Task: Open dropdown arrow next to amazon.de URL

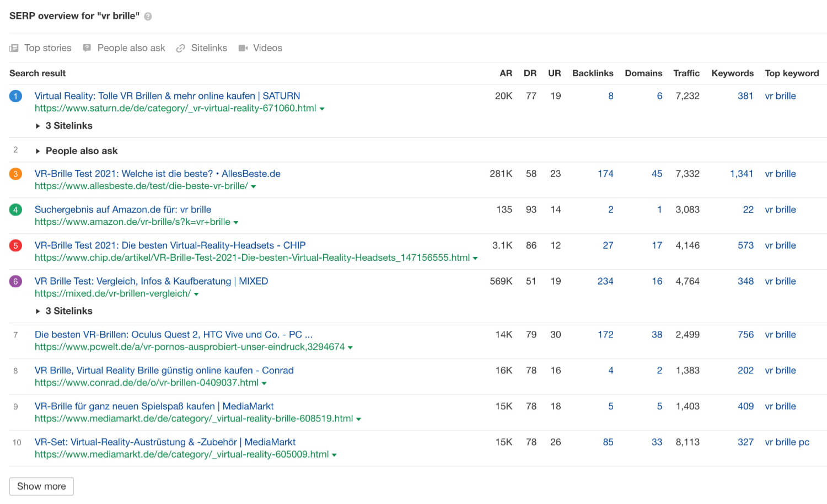Action: point(236,223)
